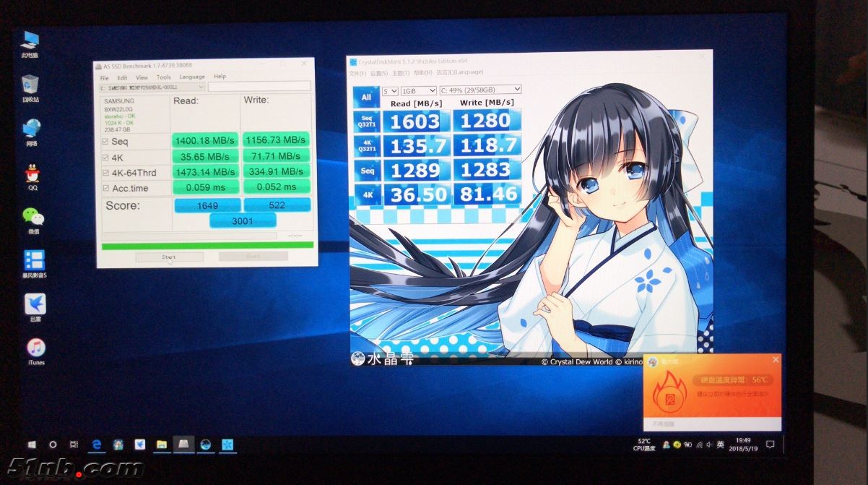Uncheck the Seq test checkbox
This screenshot has height=485, width=868.
click(x=105, y=141)
